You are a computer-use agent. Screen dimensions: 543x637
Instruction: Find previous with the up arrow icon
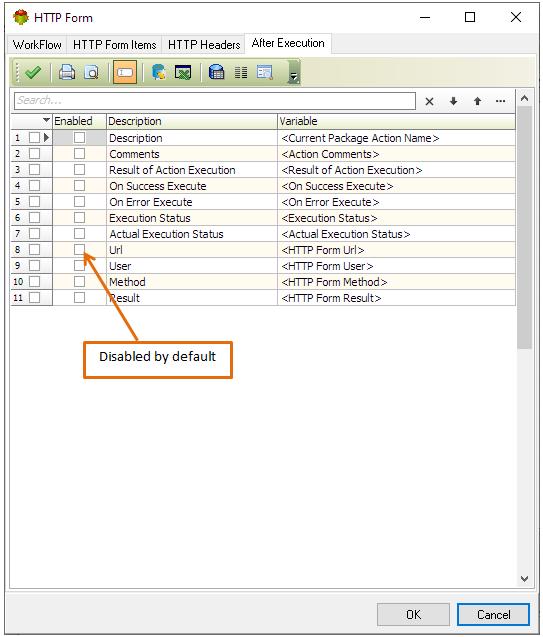[478, 101]
